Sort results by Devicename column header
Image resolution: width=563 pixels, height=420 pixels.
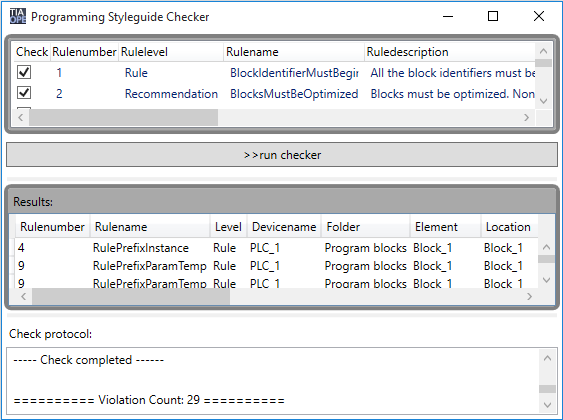click(284, 227)
